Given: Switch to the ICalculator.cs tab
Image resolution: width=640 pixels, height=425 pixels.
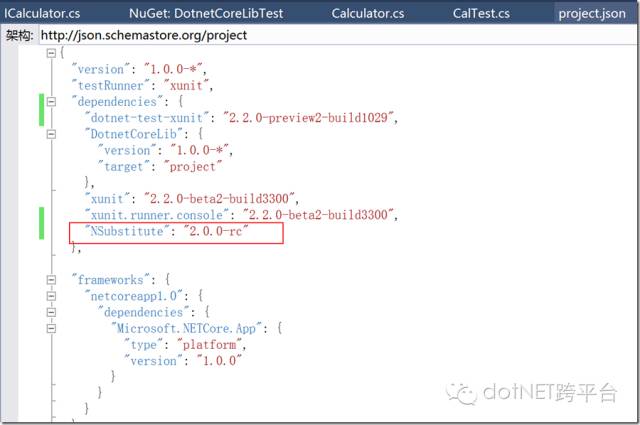Looking at the screenshot, I should 42,13.
